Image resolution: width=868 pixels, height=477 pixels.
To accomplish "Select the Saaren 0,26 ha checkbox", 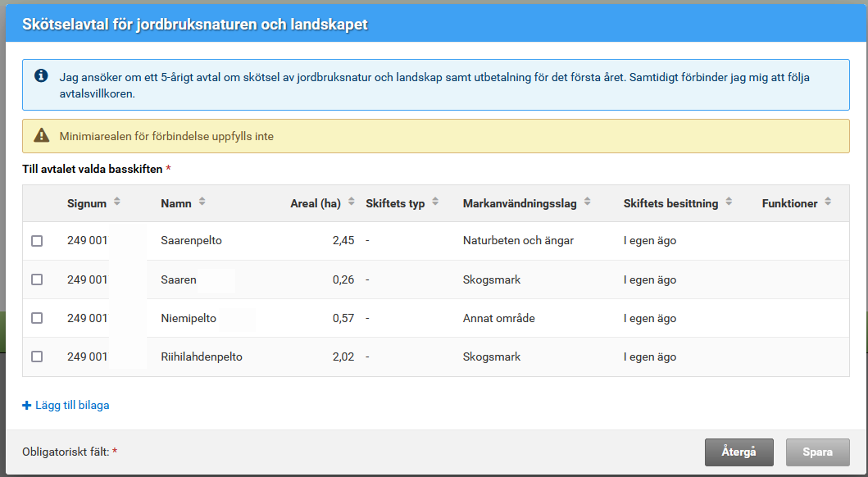I will 37,279.
